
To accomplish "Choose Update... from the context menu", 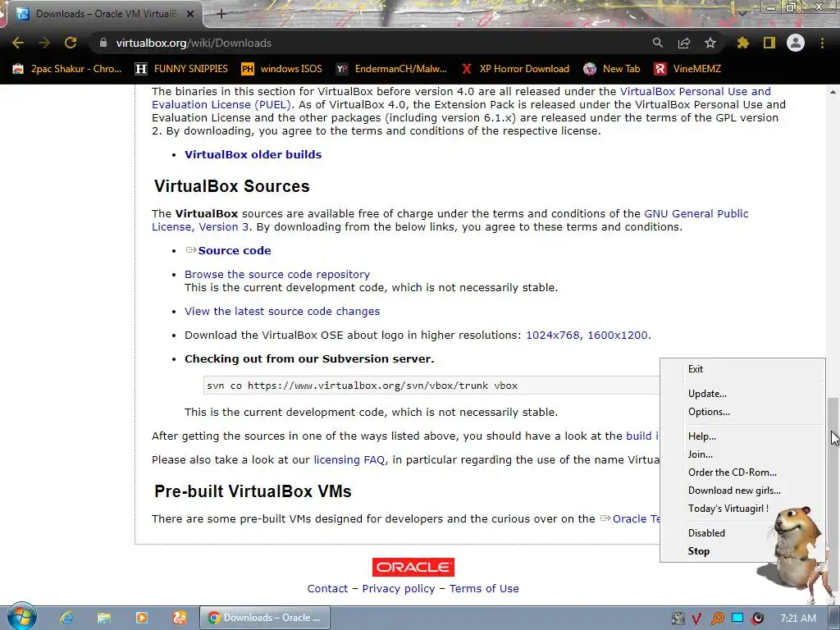I will (742, 394).
